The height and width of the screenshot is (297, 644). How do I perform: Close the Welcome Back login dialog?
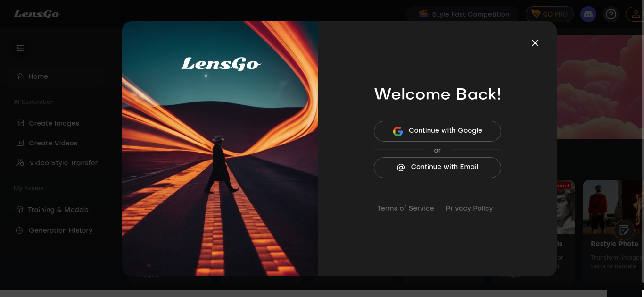point(535,43)
